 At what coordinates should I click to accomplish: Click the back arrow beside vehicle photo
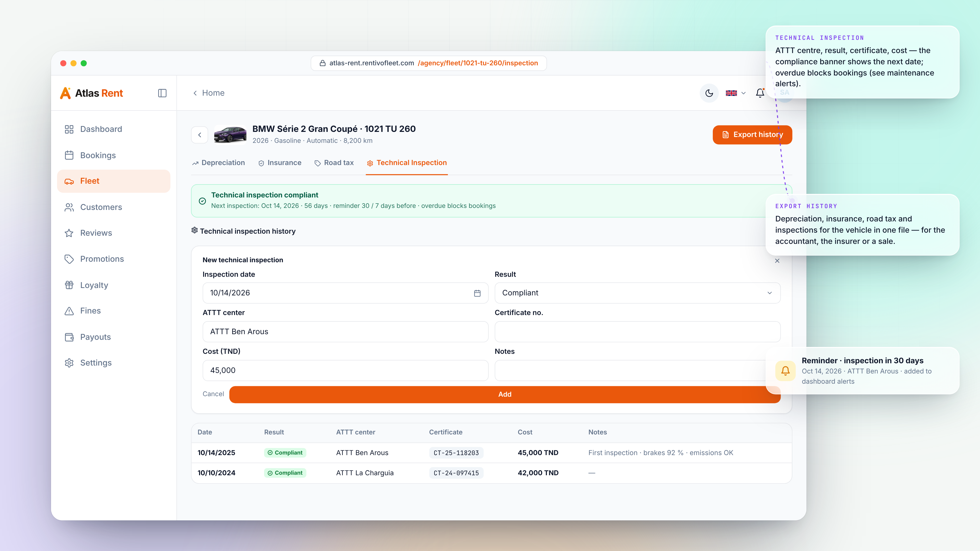pyautogui.click(x=199, y=135)
